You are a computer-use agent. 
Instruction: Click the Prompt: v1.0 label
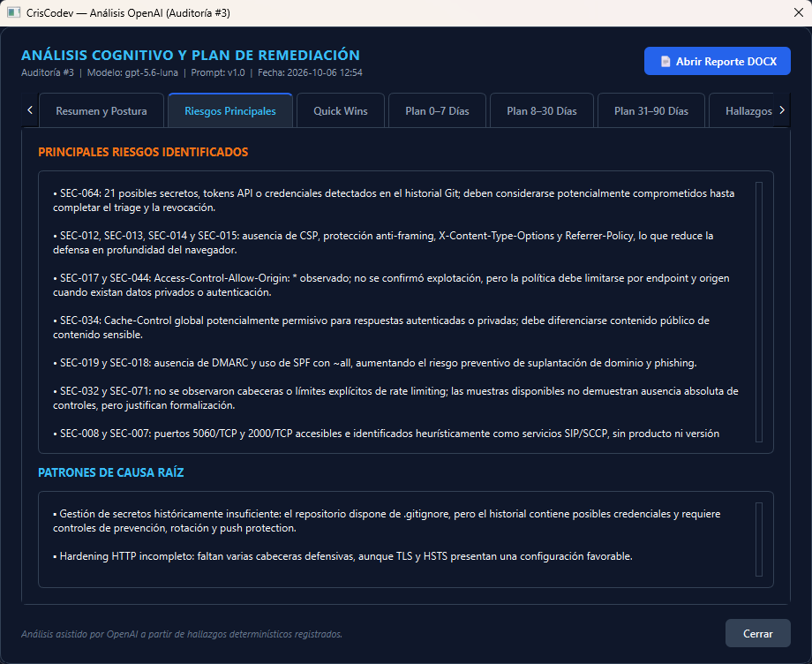218,72
